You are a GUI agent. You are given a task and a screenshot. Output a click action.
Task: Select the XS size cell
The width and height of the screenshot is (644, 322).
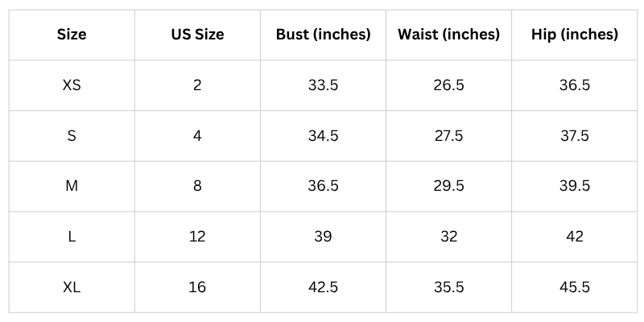tap(72, 85)
